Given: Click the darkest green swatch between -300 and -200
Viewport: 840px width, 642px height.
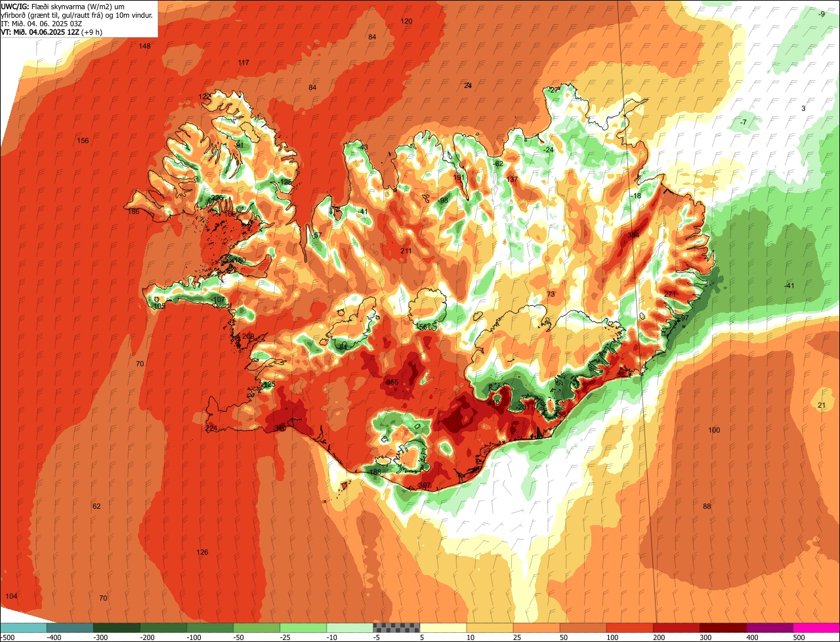Looking at the screenshot, I should (x=117, y=627).
